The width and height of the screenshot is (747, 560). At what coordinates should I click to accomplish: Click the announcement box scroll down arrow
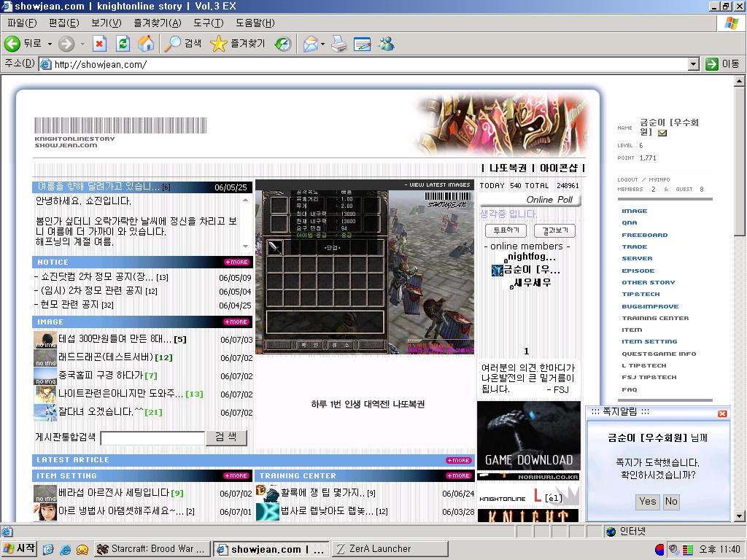click(245, 246)
